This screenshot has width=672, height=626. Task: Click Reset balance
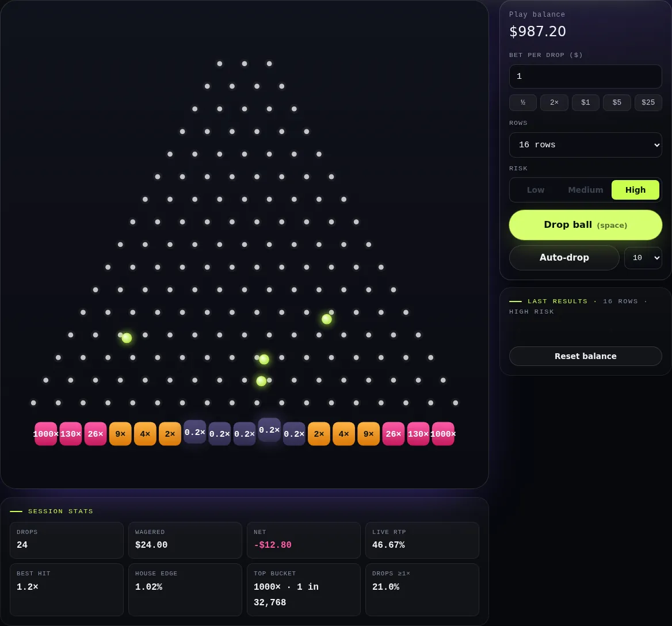pyautogui.click(x=586, y=356)
